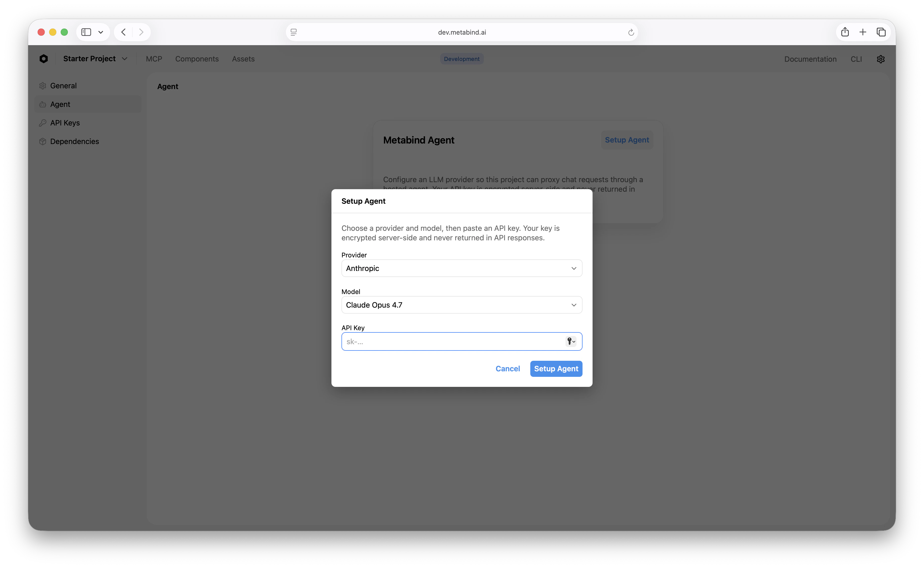The width and height of the screenshot is (924, 568).
Task: Open the Model dropdown showing Claude Opus 4.7
Action: (462, 305)
